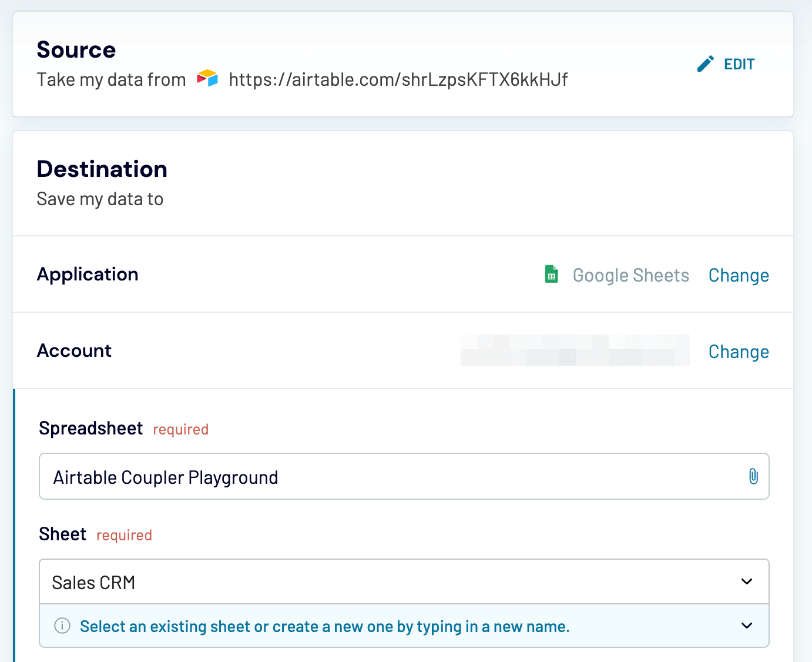Click the Airtable Coupler Playground spreadsheet field
The width and height of the screenshot is (812, 662).
point(404,476)
